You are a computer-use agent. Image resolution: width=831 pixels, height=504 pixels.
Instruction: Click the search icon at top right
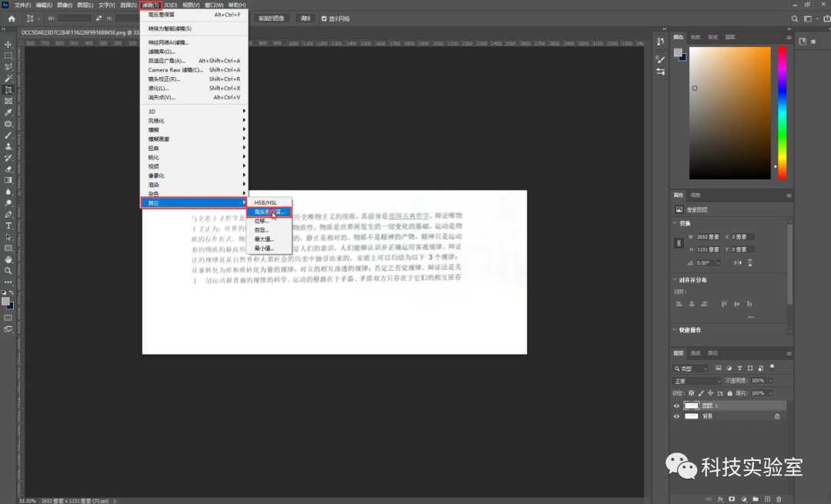(793, 18)
